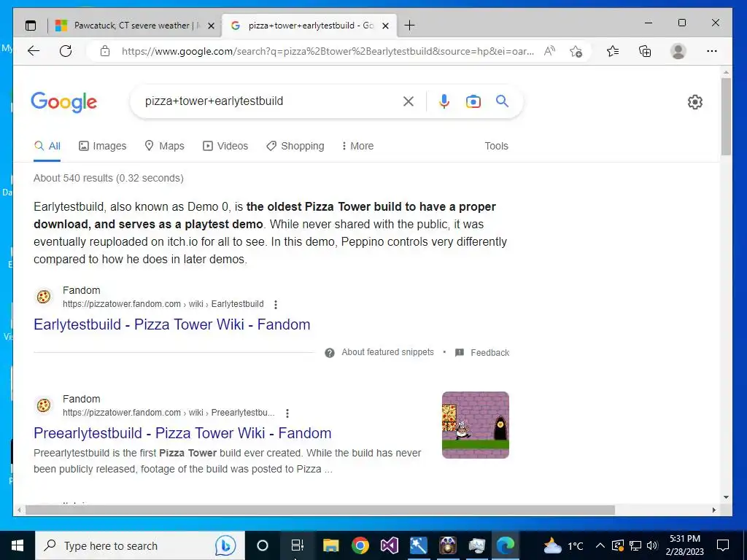Launch Visual Studio from taskbar
The height and width of the screenshot is (560, 747).
390,545
